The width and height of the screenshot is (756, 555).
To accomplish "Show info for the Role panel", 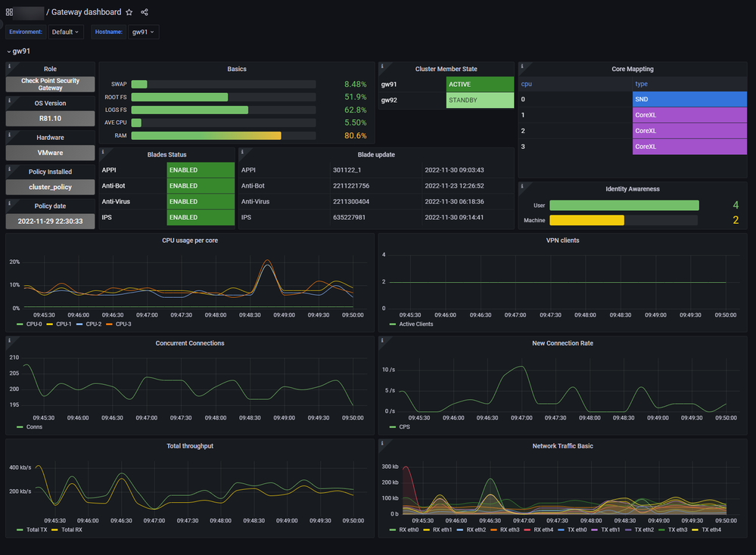I will point(9,67).
